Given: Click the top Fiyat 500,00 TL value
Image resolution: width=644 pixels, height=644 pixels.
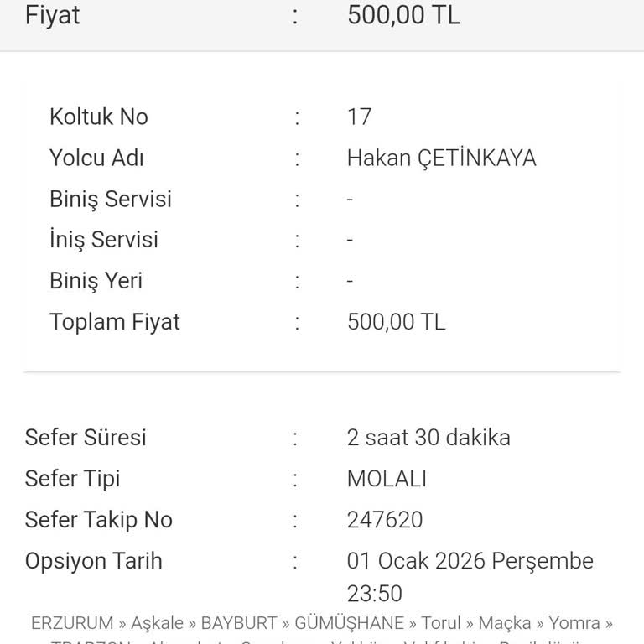Looking at the screenshot, I should pyautogui.click(x=403, y=14).
